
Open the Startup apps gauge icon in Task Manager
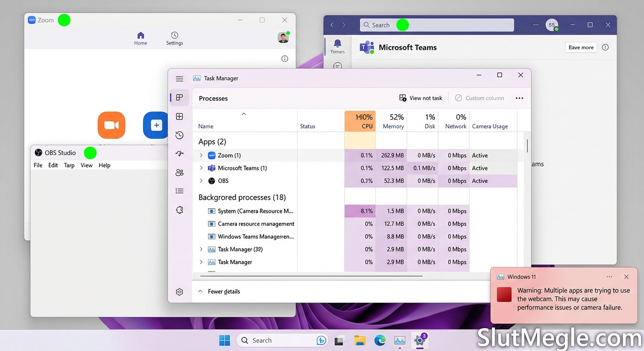coord(179,154)
